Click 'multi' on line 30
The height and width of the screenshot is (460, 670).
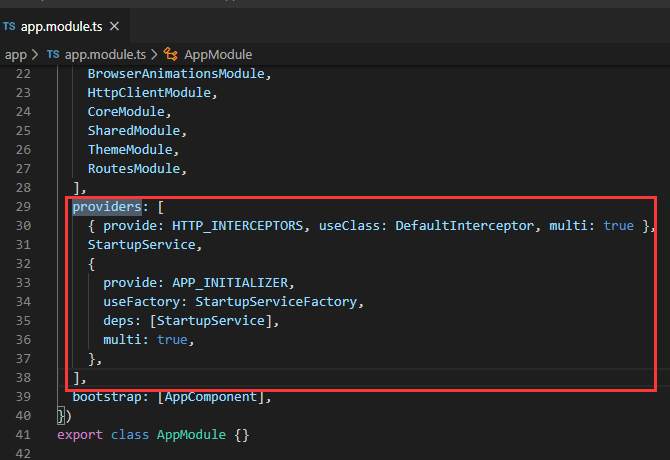[568, 226]
